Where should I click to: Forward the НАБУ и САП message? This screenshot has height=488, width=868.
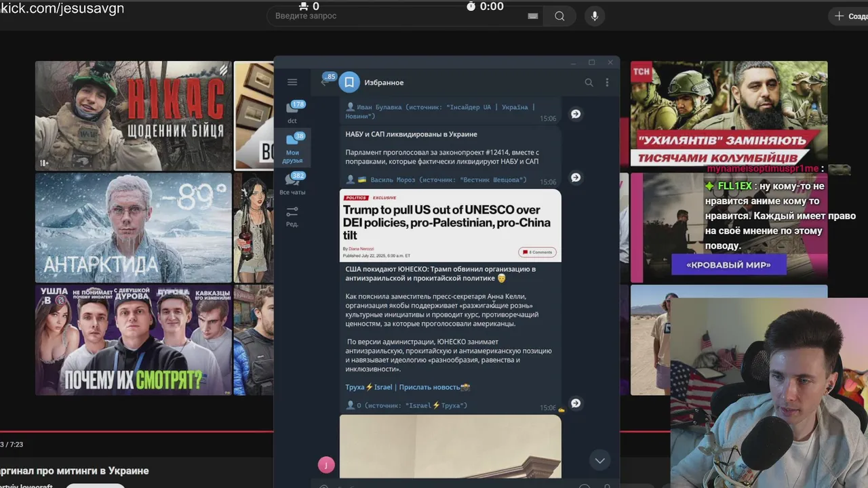(x=576, y=178)
